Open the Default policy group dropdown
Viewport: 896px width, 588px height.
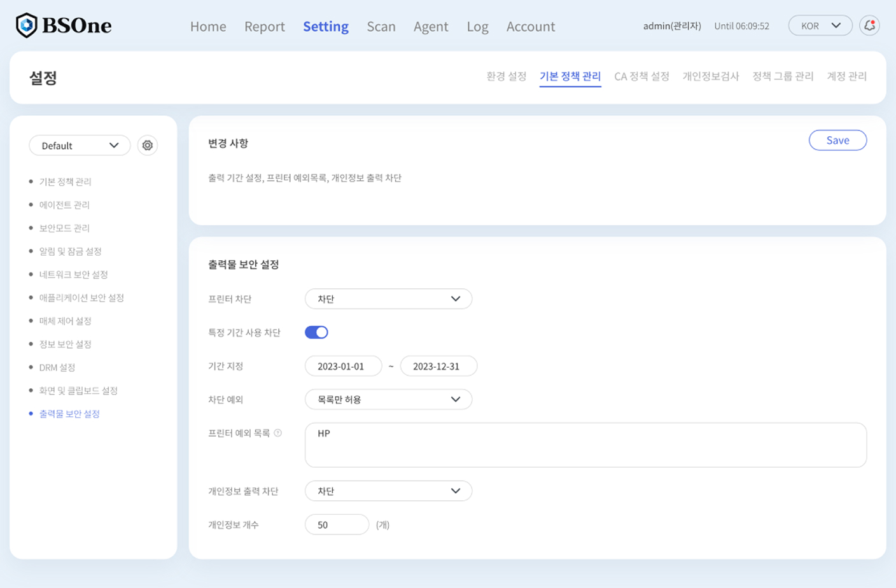tap(80, 146)
